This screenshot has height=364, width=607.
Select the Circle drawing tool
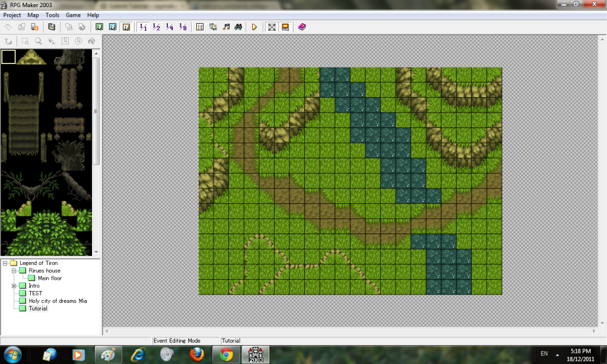78,41
